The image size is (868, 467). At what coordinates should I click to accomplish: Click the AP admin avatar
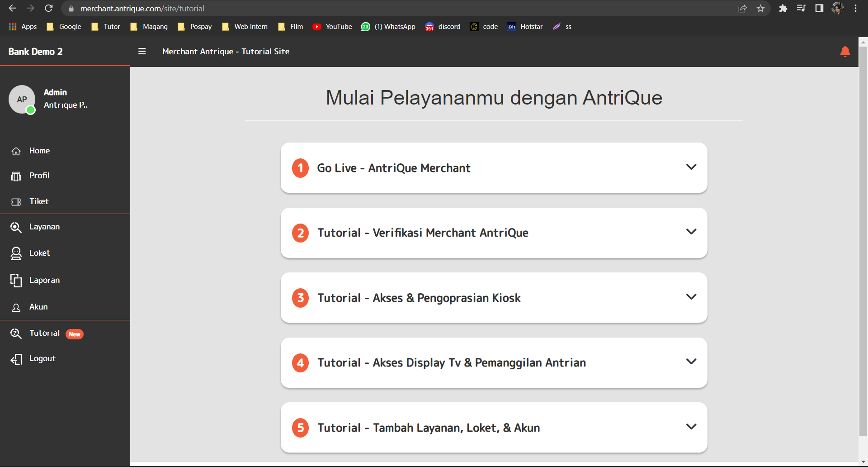coord(22,99)
